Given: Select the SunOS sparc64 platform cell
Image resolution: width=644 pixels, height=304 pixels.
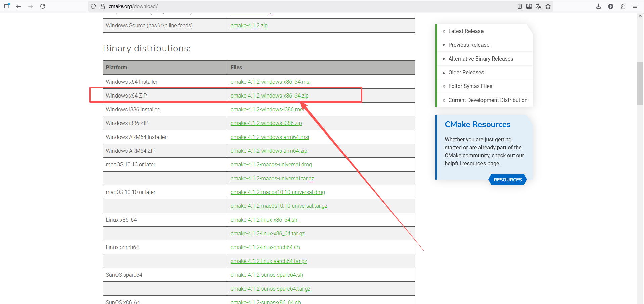Looking at the screenshot, I should [166, 275].
